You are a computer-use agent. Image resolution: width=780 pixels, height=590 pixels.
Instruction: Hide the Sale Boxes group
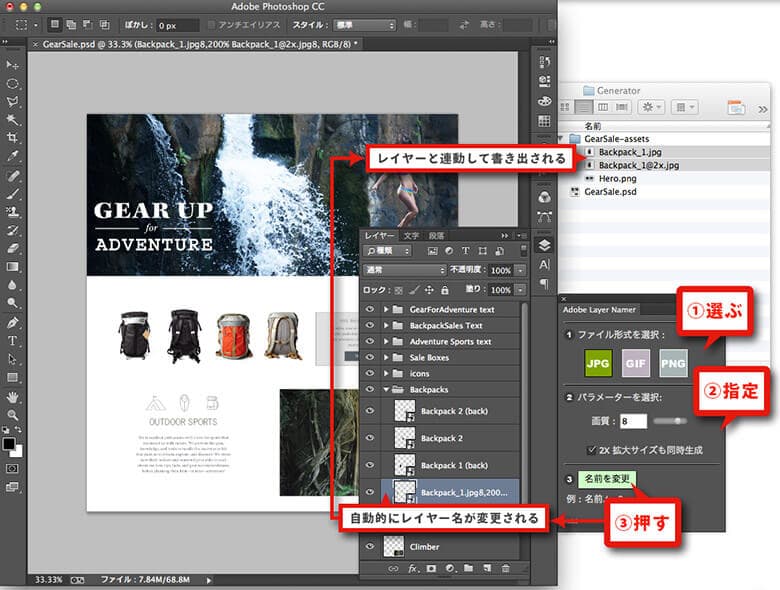tap(370, 357)
